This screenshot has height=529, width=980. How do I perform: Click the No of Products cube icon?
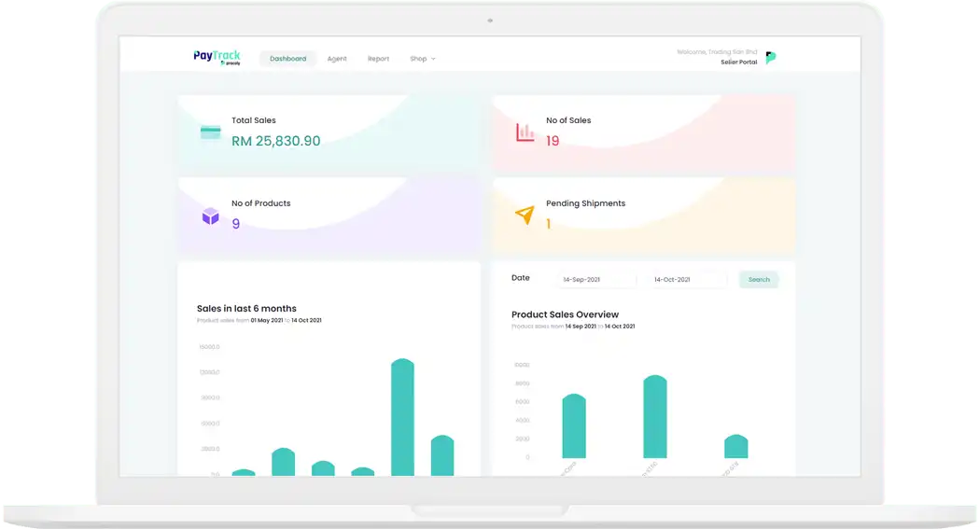[211, 216]
